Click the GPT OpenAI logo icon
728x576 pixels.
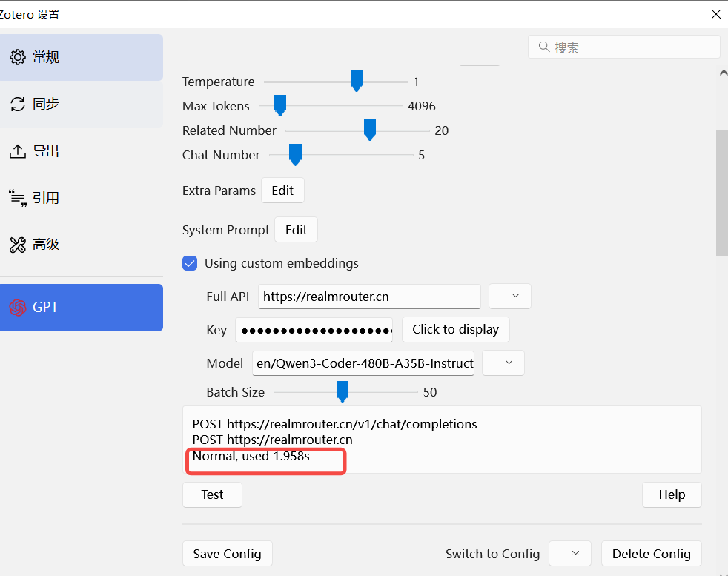pos(18,308)
